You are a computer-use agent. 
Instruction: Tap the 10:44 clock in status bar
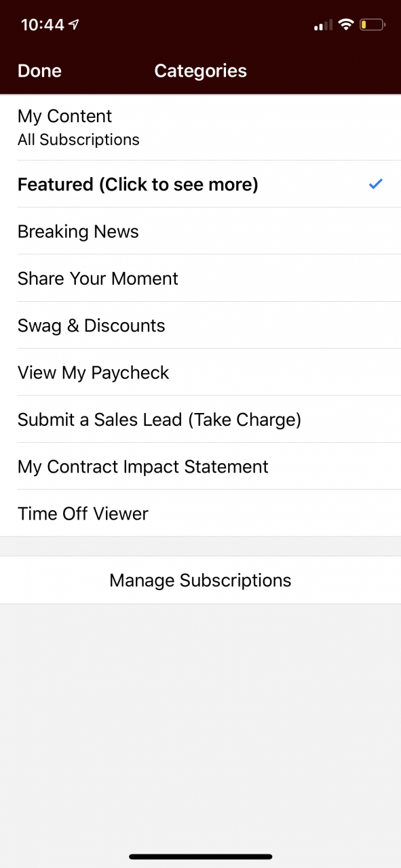pos(42,25)
